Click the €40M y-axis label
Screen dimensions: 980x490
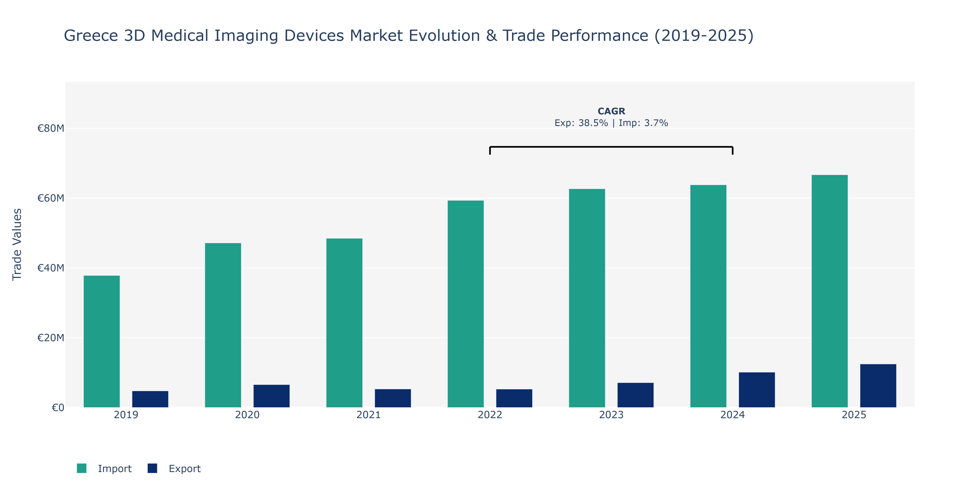coord(51,268)
